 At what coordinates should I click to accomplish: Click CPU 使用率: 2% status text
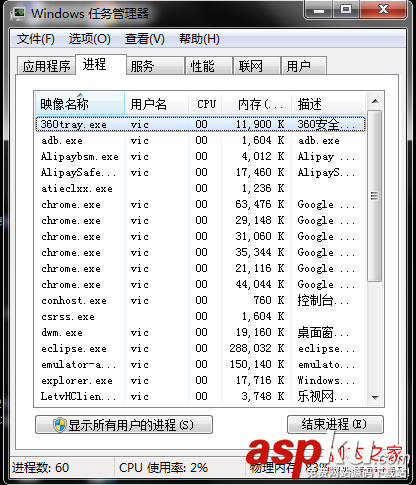pos(163,467)
